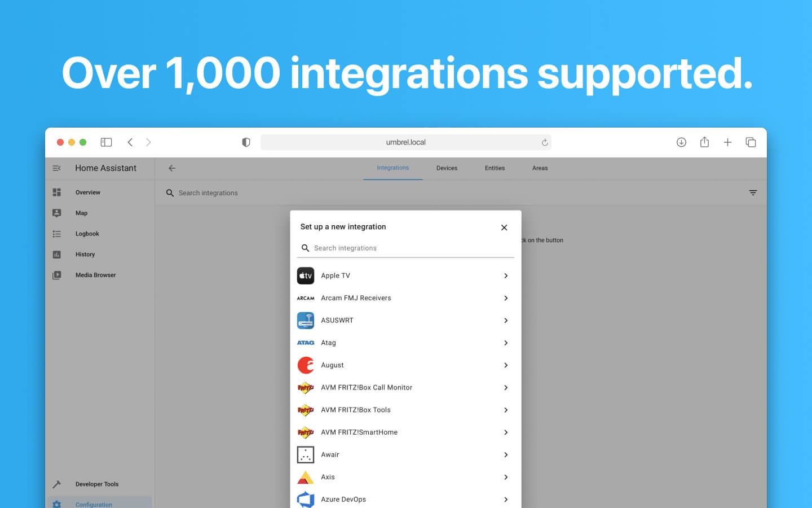Expand the Azure DevOps integration chevron

(506, 500)
